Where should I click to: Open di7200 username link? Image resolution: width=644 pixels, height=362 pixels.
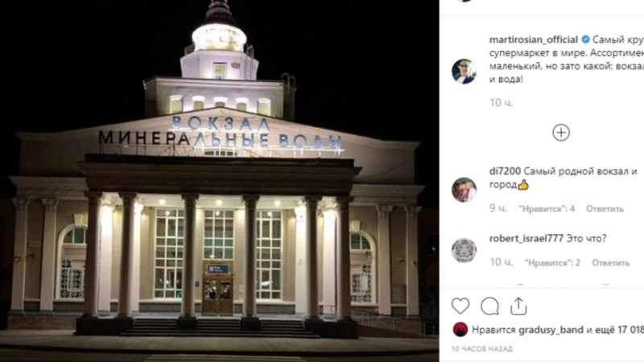pos(505,171)
